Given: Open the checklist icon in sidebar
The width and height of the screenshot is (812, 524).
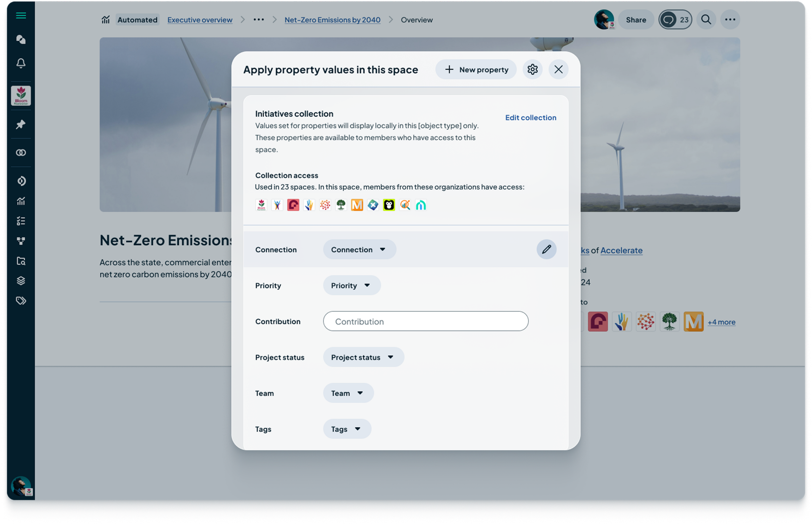Looking at the screenshot, I should pos(21,221).
